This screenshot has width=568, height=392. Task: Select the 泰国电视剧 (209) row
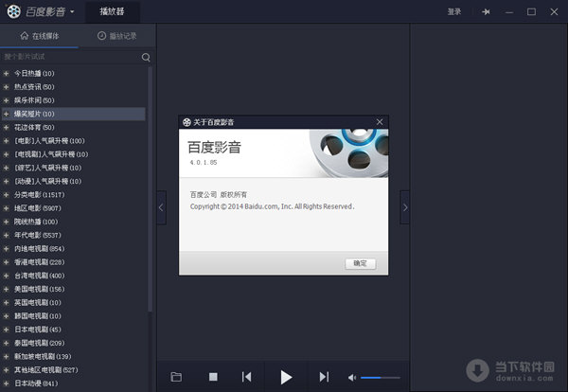[74, 343]
